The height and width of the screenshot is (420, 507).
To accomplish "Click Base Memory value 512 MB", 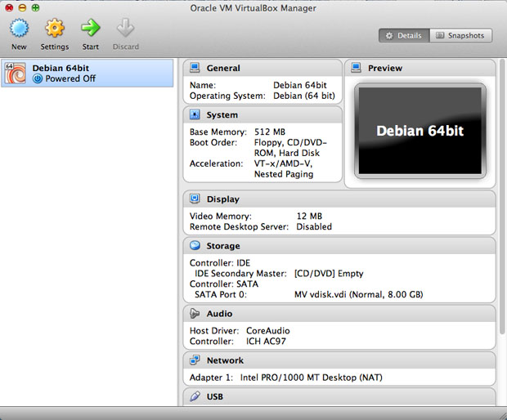I will click(x=270, y=132).
